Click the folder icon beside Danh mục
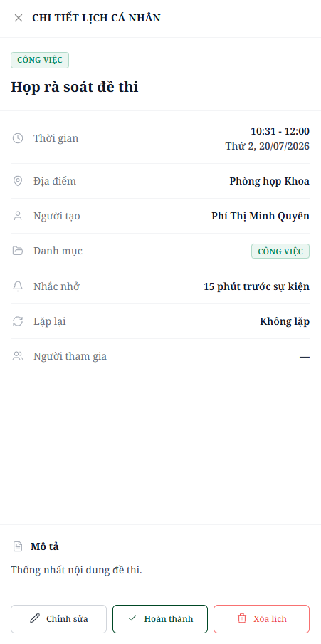The height and width of the screenshot is (644, 321). (18, 251)
